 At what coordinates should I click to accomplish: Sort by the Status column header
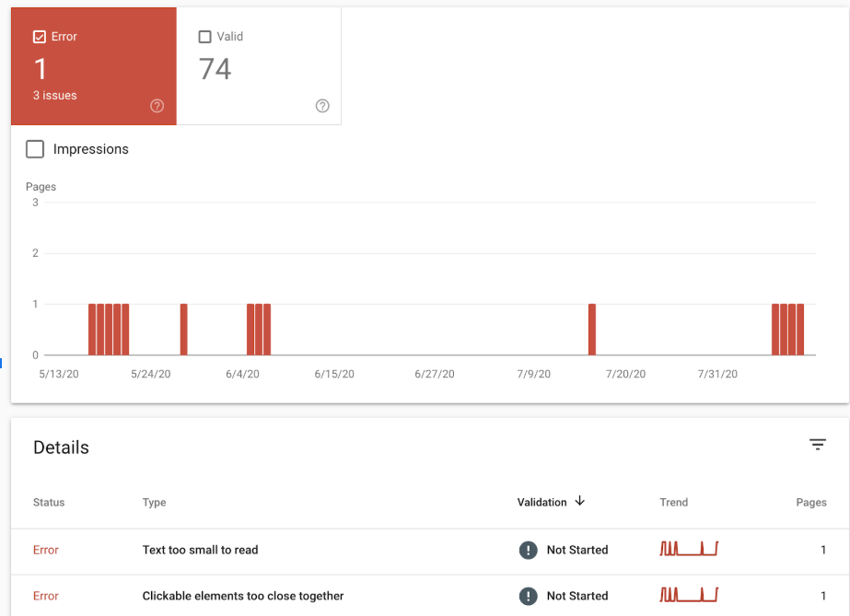[49, 503]
